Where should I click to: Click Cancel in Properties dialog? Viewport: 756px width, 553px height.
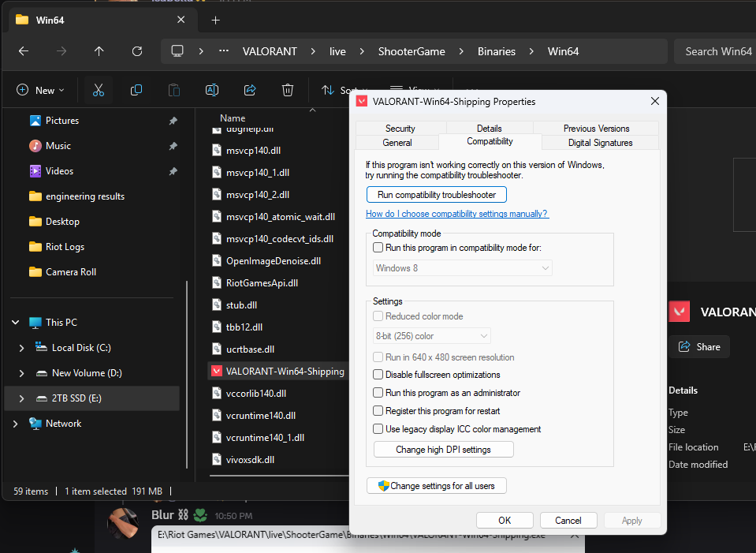[568, 520]
